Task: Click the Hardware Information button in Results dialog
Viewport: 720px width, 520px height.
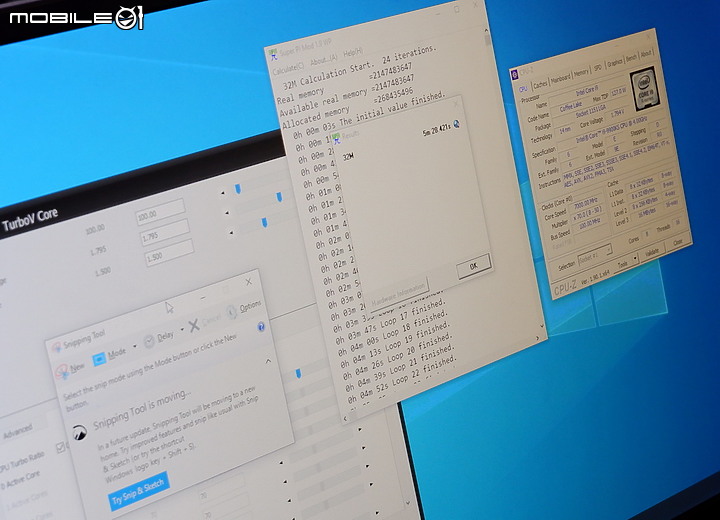Action: [399, 294]
